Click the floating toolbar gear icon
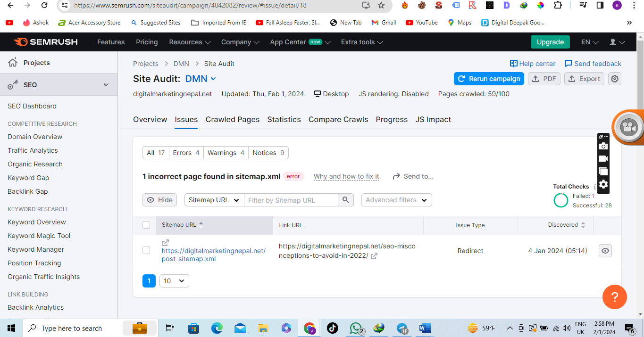The image size is (644, 337). pyautogui.click(x=603, y=184)
